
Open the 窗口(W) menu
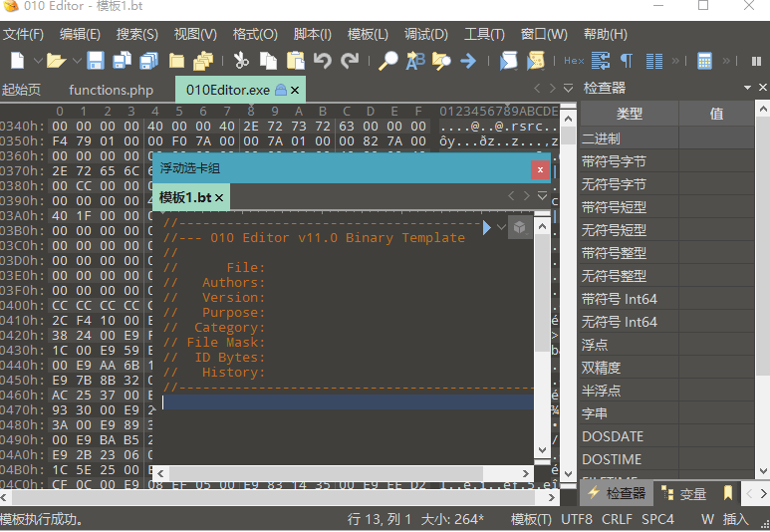544,35
